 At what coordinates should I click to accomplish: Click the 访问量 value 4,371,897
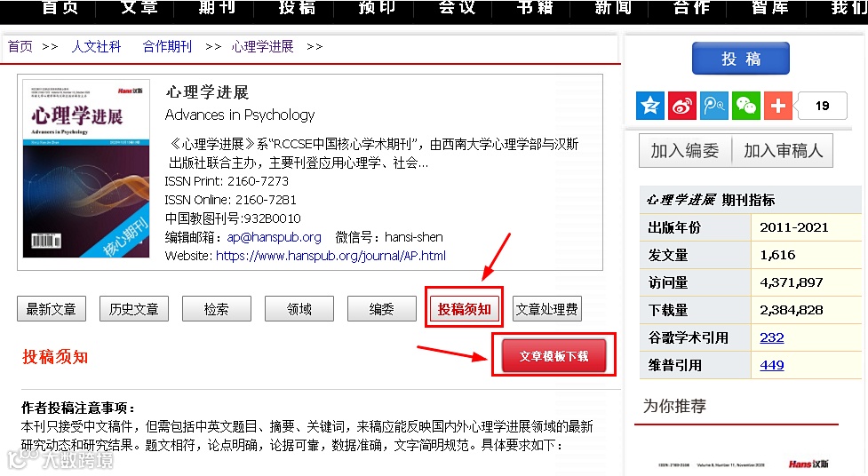[791, 282]
